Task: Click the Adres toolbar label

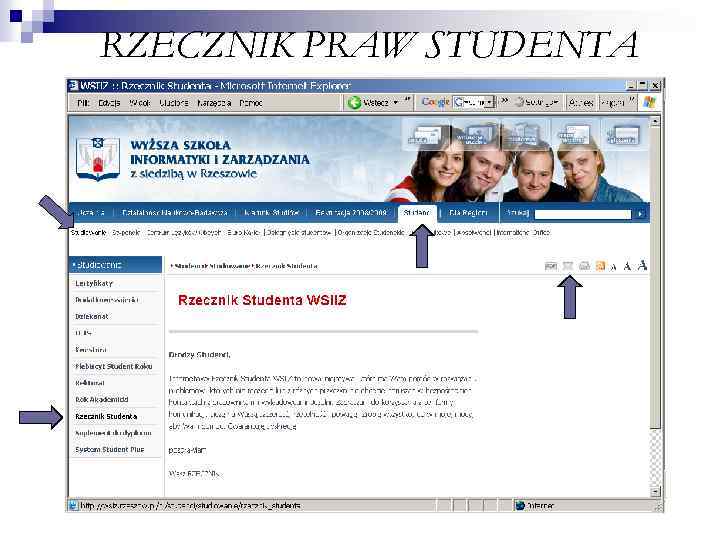Action: (581, 103)
